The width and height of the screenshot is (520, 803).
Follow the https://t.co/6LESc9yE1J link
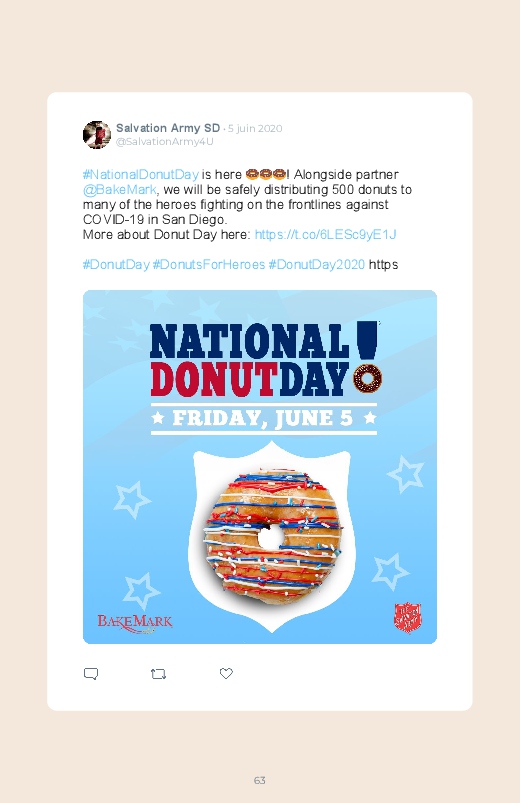pyautogui.click(x=325, y=235)
